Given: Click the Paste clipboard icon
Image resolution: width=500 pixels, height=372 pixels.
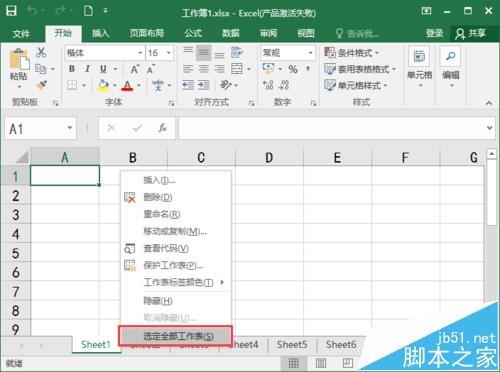Looking at the screenshot, I should tap(19, 60).
